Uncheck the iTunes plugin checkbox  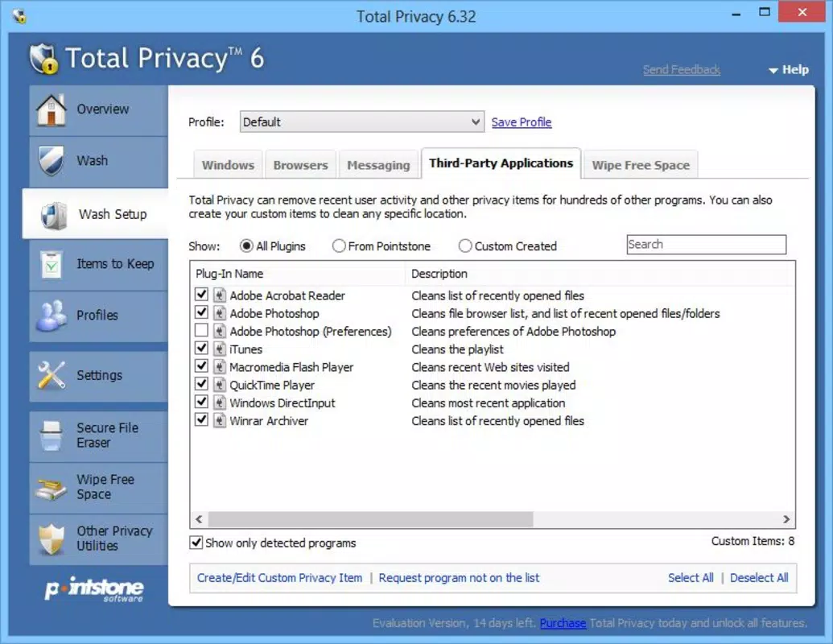point(201,348)
